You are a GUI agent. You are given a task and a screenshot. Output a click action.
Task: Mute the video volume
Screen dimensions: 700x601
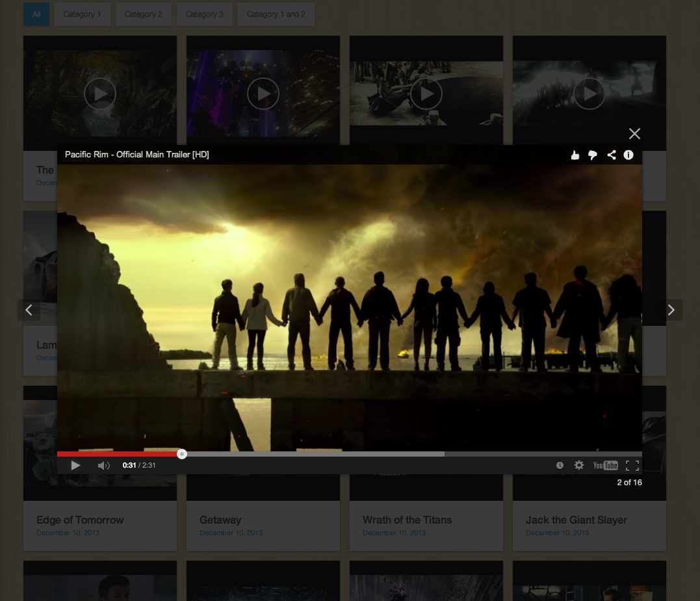(103, 465)
